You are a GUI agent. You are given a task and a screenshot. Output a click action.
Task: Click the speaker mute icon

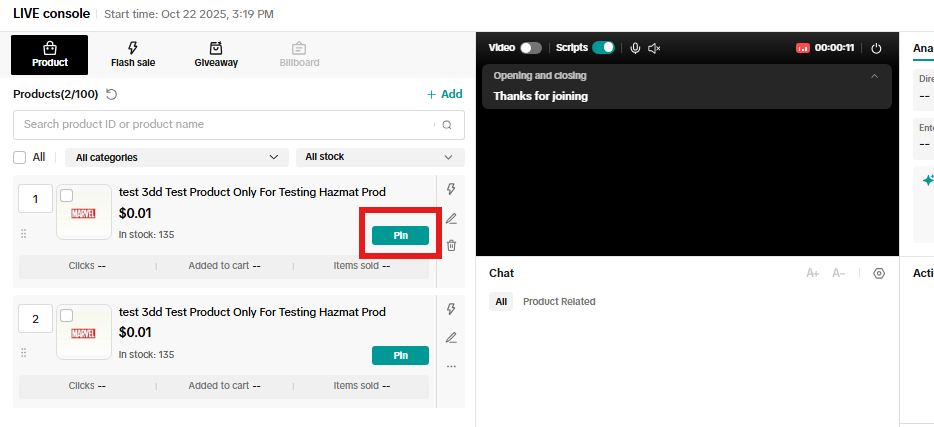pos(654,48)
